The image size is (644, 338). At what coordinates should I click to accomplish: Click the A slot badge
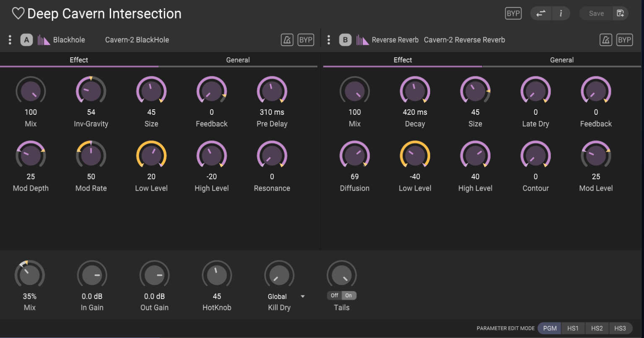click(x=26, y=40)
